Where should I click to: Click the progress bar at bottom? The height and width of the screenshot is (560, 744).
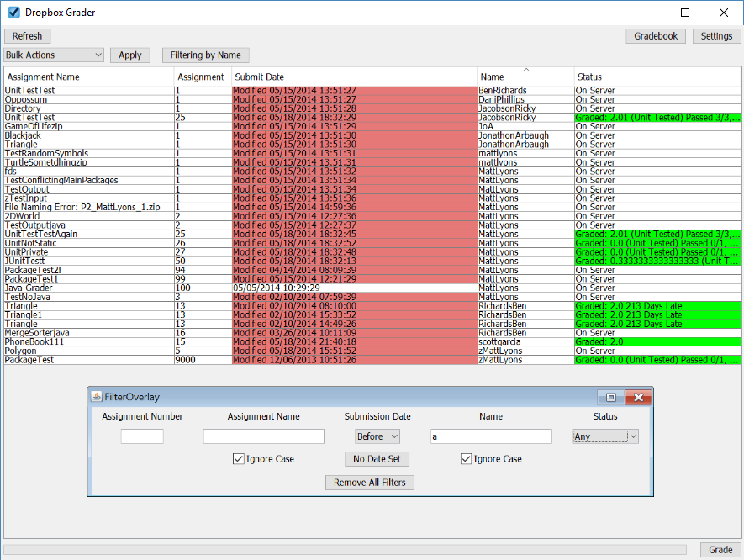(345, 550)
